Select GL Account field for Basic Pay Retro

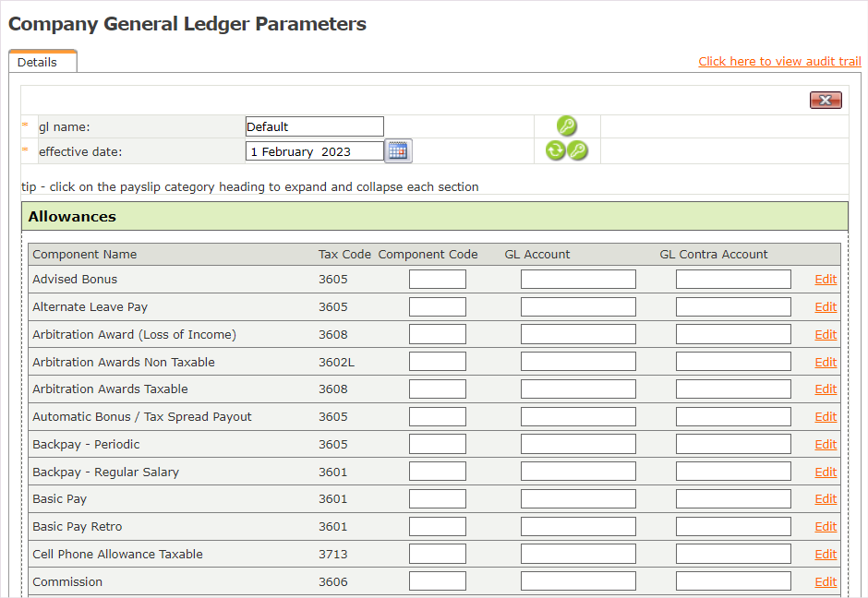(578, 527)
